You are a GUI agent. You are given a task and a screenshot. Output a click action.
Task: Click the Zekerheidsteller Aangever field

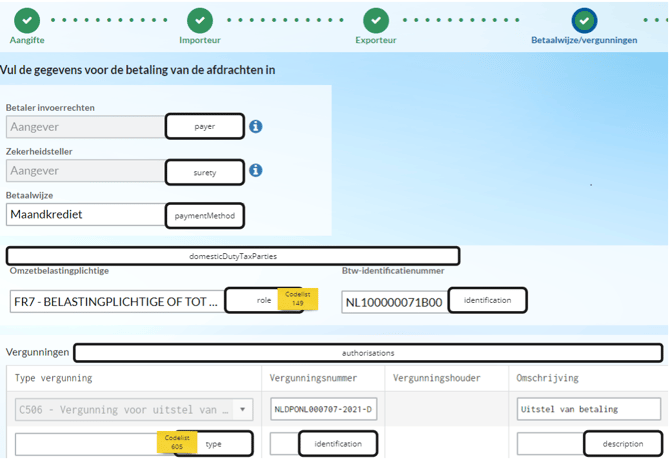point(85,171)
